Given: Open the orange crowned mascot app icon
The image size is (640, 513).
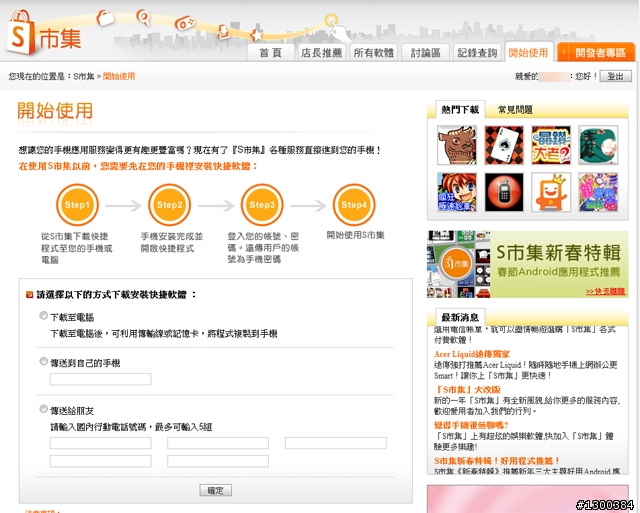Looking at the screenshot, I should click(x=551, y=192).
